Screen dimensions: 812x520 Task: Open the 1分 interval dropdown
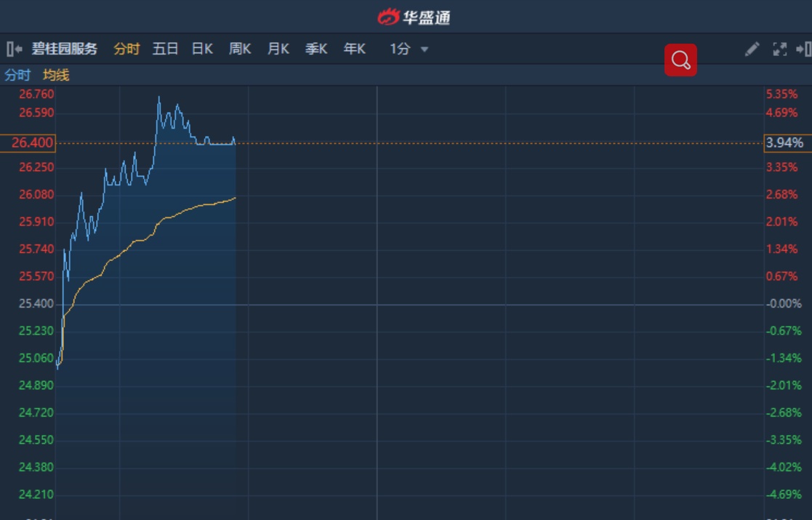pyautogui.click(x=401, y=49)
